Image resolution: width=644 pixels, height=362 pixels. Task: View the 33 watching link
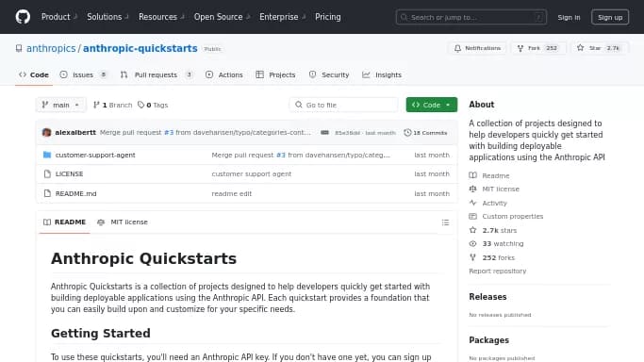(x=503, y=243)
